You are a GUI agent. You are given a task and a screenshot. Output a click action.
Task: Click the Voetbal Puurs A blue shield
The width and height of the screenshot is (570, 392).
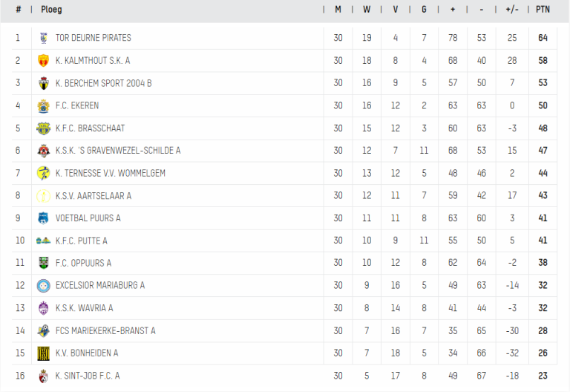click(43, 218)
